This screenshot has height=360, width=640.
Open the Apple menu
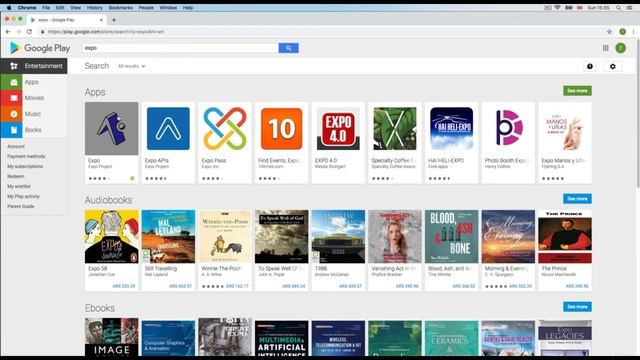click(9, 8)
